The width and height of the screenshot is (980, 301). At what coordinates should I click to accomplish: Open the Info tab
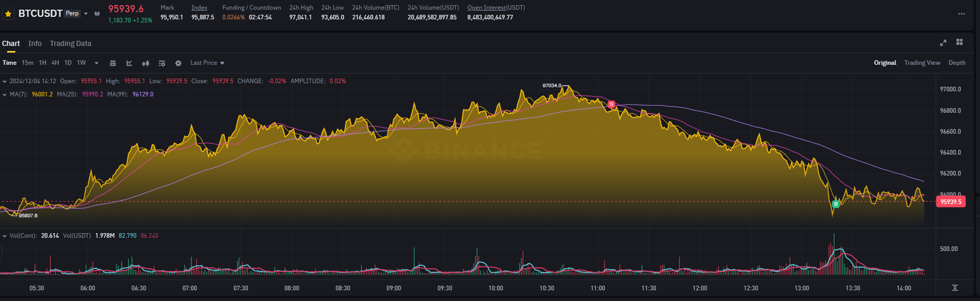click(35, 43)
